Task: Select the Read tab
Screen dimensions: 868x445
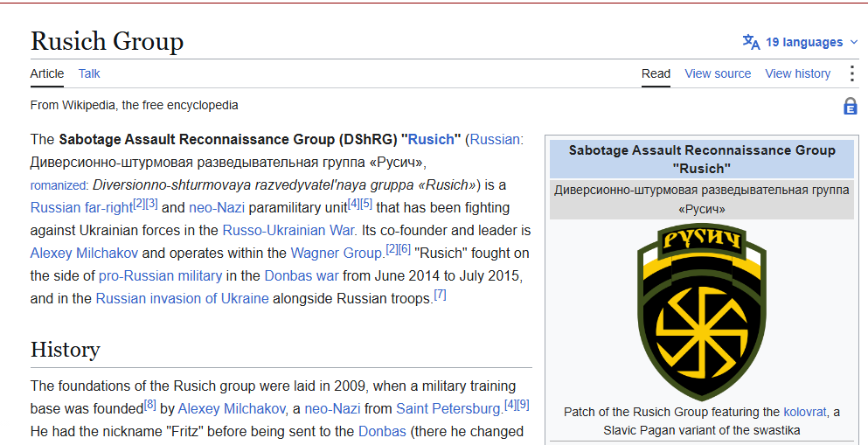Action: (656, 73)
